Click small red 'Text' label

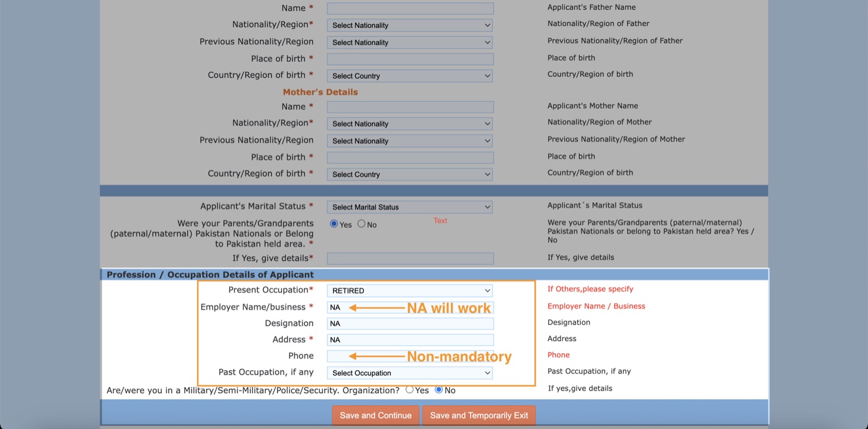point(440,221)
